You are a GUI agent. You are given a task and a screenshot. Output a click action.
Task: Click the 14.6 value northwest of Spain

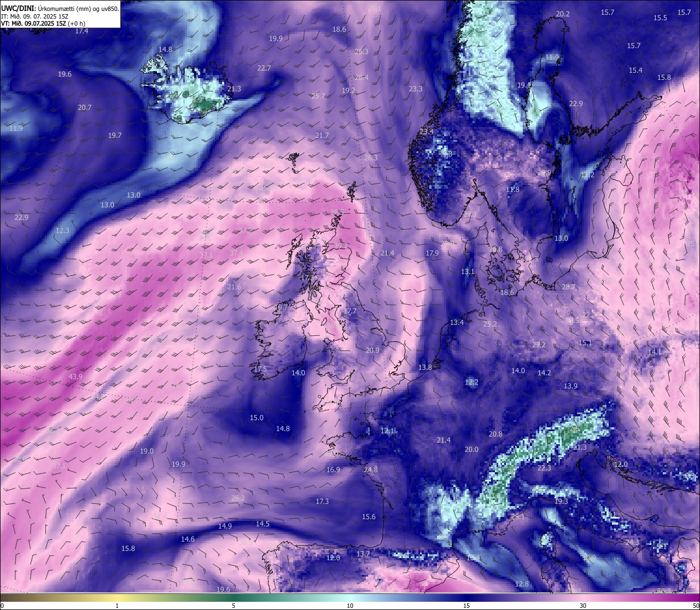coord(188,539)
